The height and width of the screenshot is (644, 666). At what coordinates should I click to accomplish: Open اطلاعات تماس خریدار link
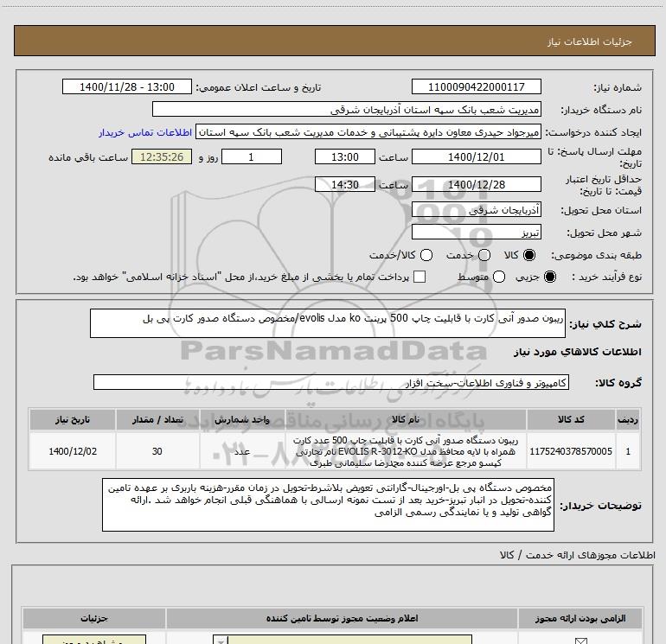tap(145, 132)
